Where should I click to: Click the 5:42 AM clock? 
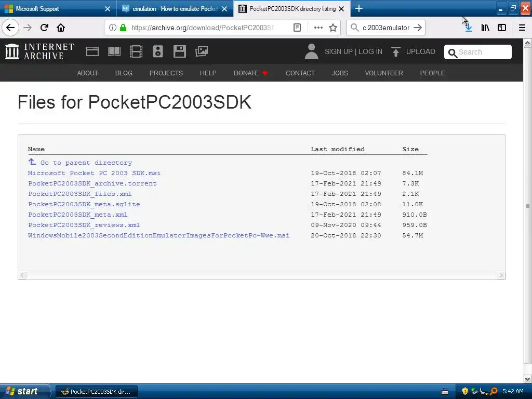(513, 391)
